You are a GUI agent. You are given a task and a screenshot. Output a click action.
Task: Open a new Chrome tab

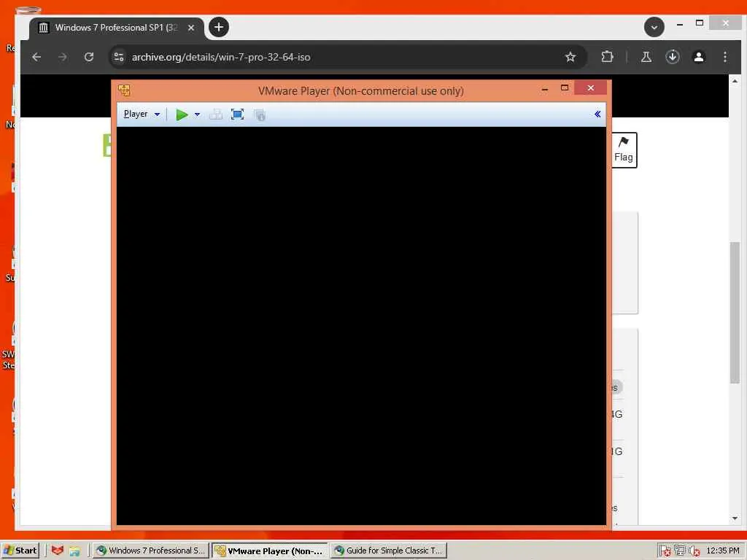[x=219, y=27]
